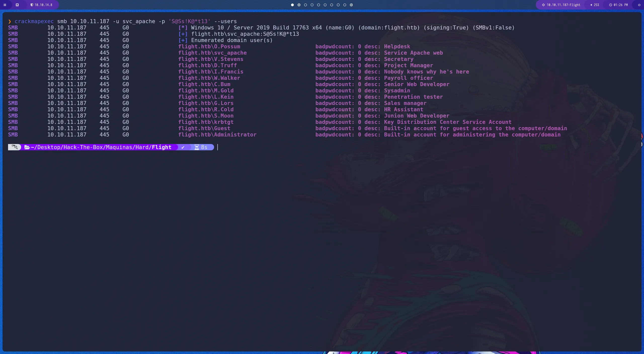This screenshot has width=644, height=354.
Task: Open the power menu icon
Action: [x=639, y=5]
